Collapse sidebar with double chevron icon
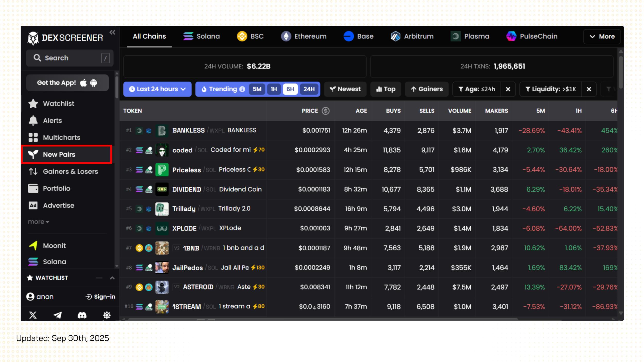 coord(112,32)
